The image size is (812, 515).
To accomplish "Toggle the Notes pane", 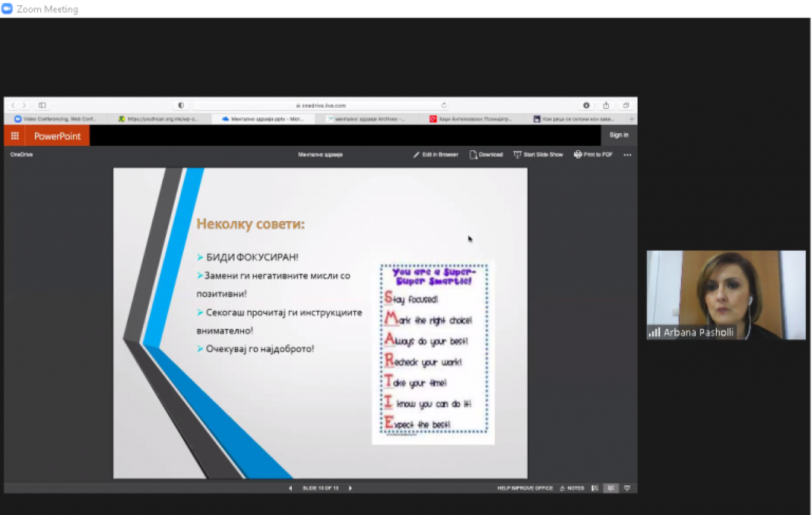I will pyautogui.click(x=572, y=488).
